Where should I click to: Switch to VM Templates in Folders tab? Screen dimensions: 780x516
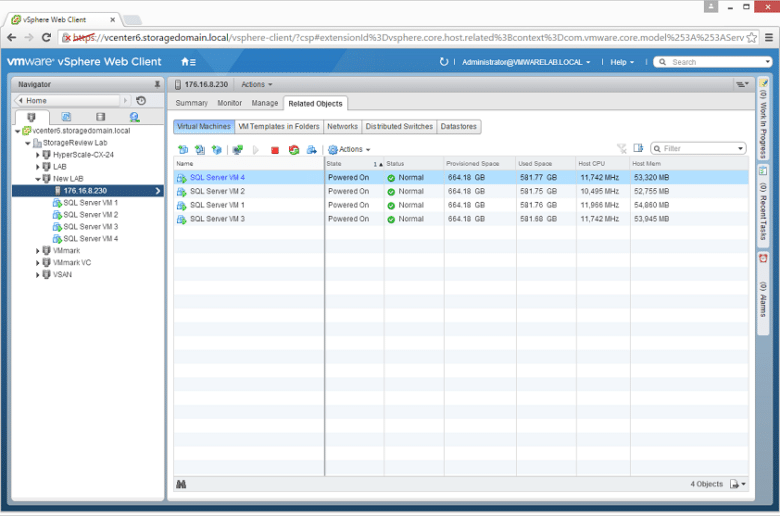click(279, 126)
